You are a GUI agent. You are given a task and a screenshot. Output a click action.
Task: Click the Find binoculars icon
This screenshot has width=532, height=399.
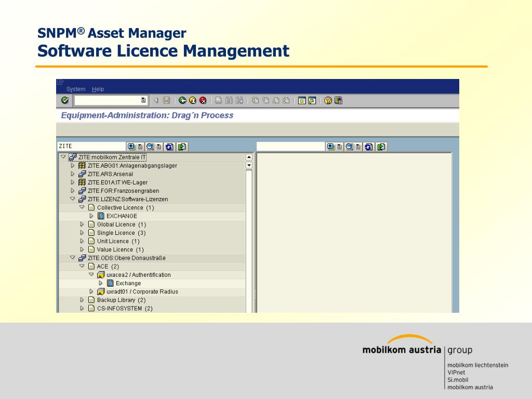(x=229, y=100)
